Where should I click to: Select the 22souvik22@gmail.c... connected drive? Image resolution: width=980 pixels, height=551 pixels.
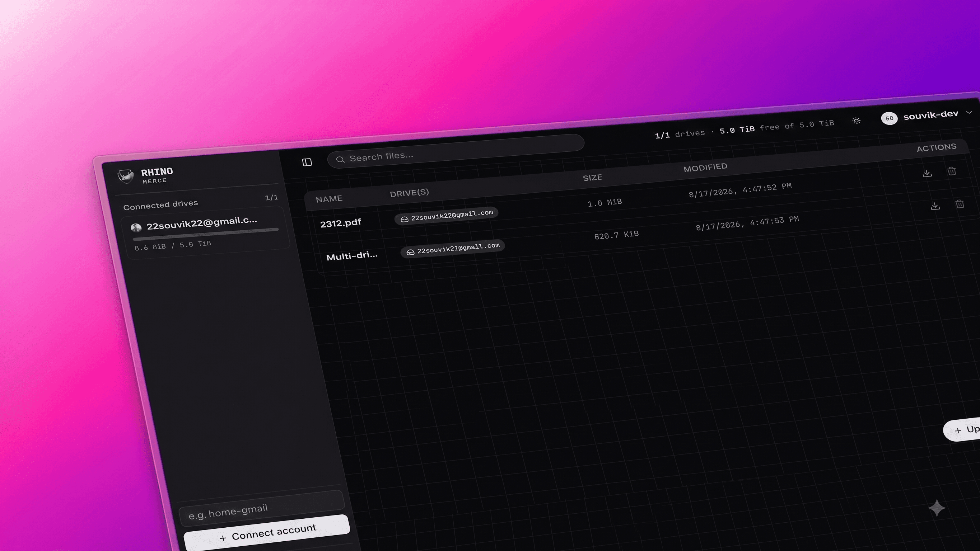click(206, 233)
